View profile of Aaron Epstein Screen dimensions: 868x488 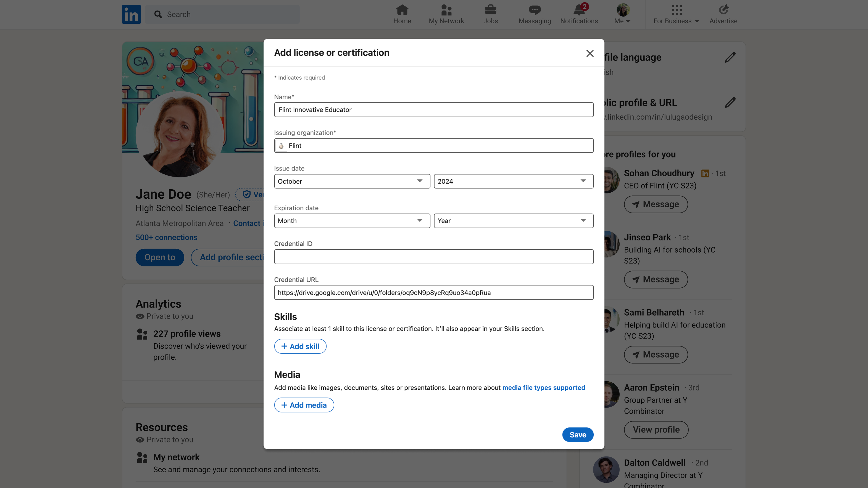pyautogui.click(x=656, y=430)
